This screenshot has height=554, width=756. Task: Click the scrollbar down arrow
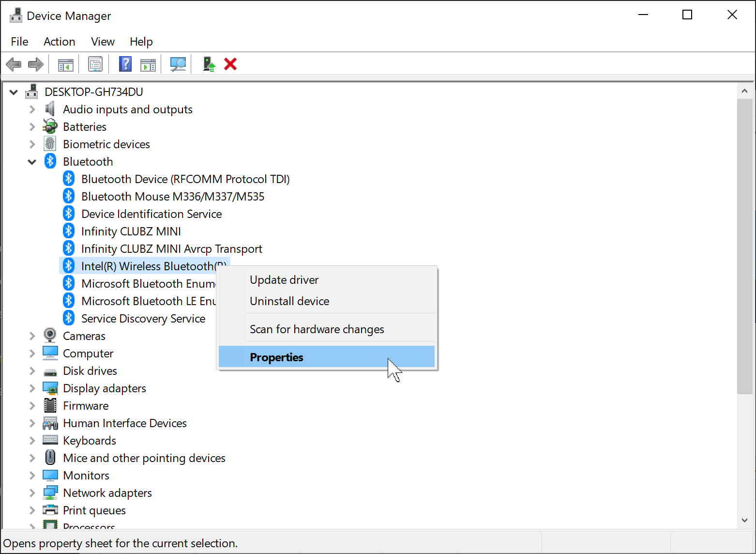744,521
